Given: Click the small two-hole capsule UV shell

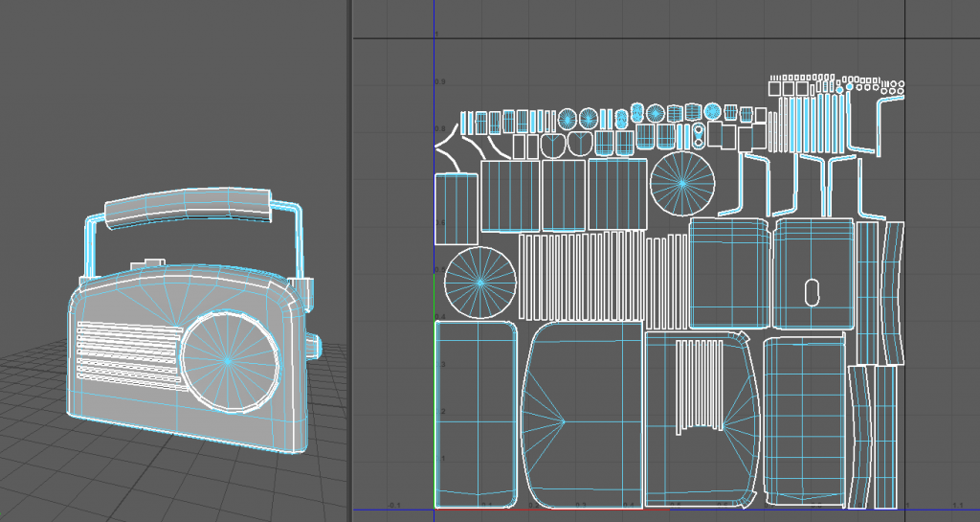Looking at the screenshot, I should point(699,136).
